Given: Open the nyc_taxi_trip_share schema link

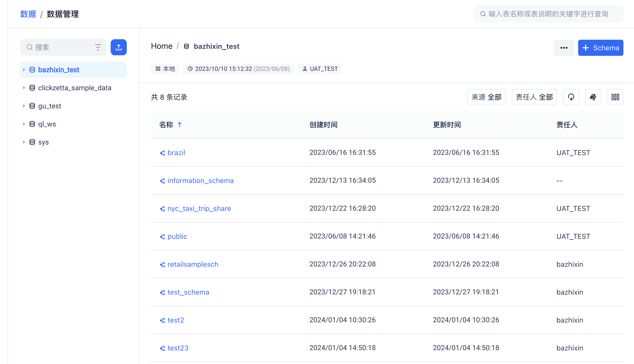Looking at the screenshot, I should click(199, 208).
